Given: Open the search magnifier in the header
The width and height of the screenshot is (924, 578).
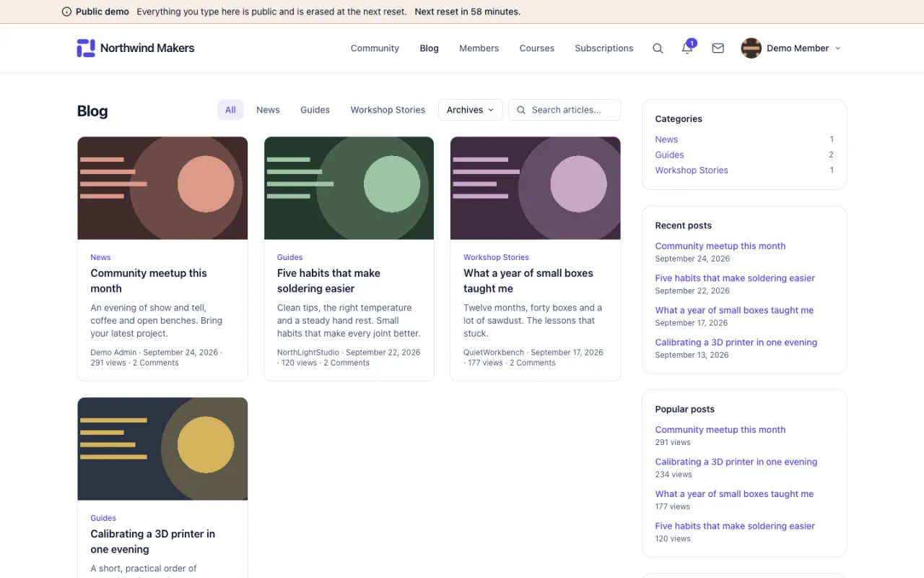Looking at the screenshot, I should point(658,48).
